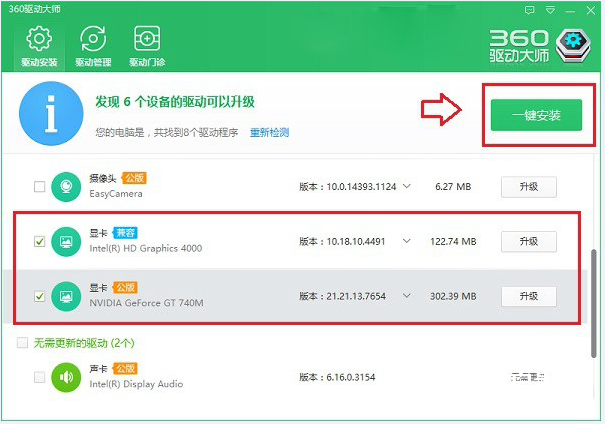Image resolution: width=605 pixels, height=424 pixels.
Task: Click the 发现 6 个设备的驱动可以升级 headline
Action: (x=175, y=102)
